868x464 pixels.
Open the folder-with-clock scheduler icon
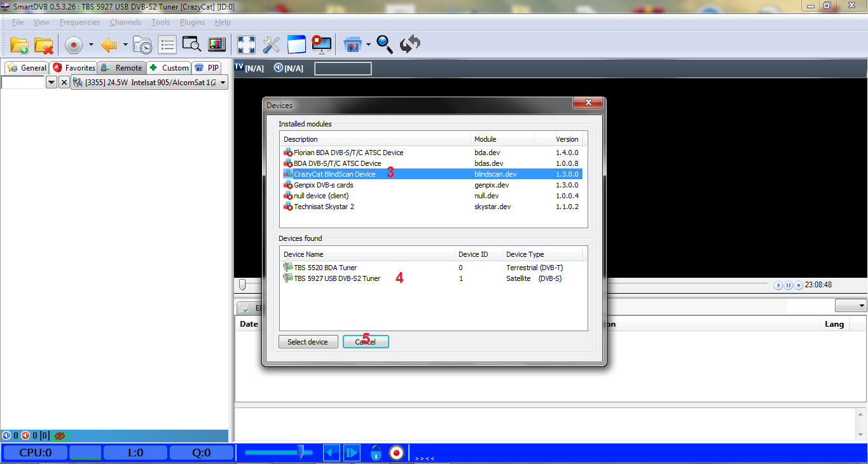(x=142, y=45)
